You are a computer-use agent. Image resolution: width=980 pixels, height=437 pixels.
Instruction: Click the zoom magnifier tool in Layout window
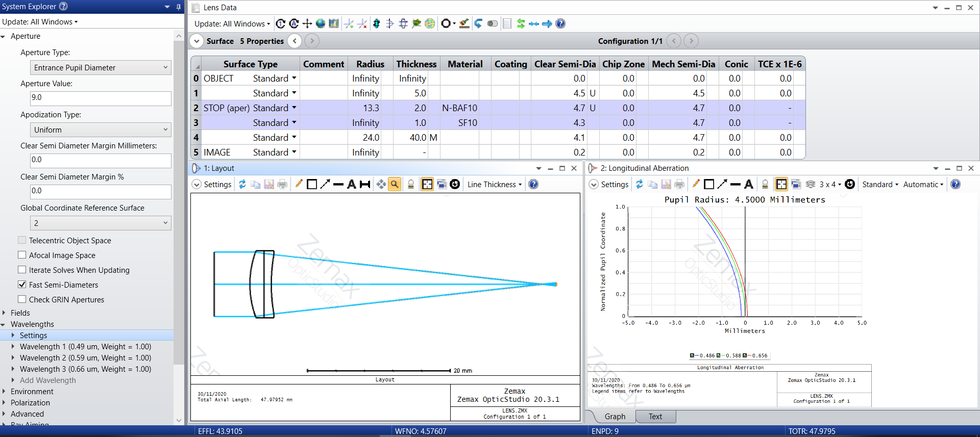pyautogui.click(x=395, y=185)
